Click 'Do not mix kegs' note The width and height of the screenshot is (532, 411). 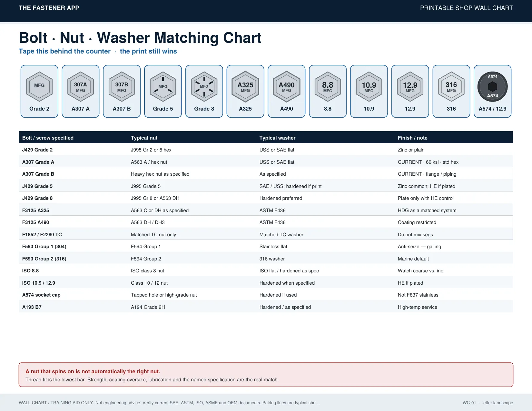tap(415, 235)
